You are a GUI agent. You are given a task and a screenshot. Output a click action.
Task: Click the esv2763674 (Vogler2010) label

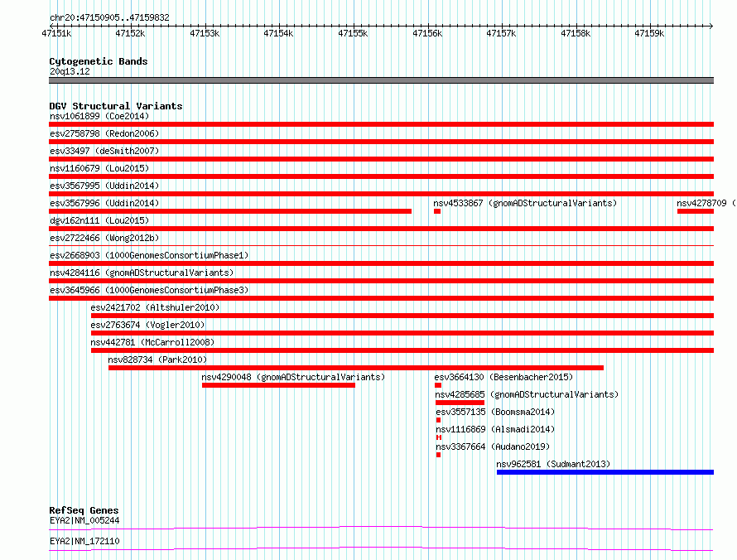[x=147, y=325]
